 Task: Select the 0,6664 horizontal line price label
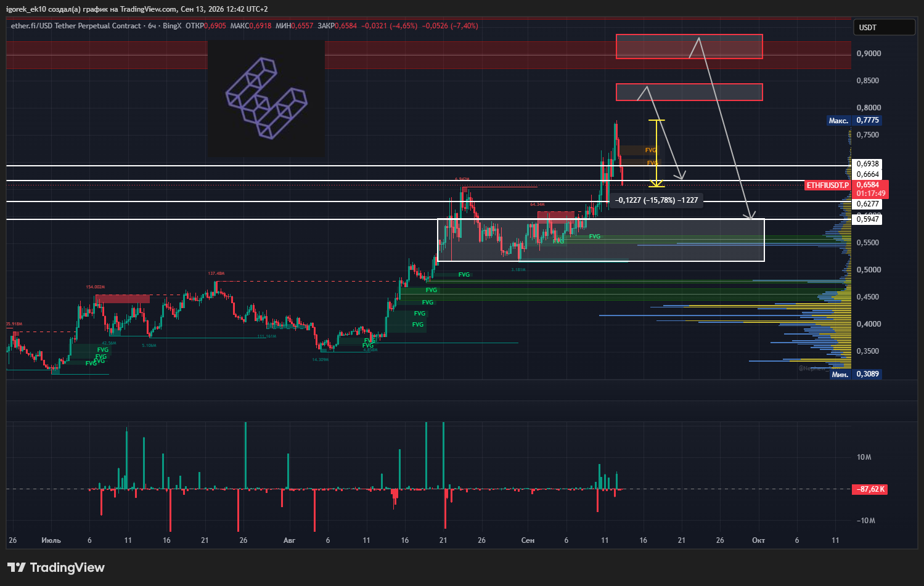pos(867,174)
